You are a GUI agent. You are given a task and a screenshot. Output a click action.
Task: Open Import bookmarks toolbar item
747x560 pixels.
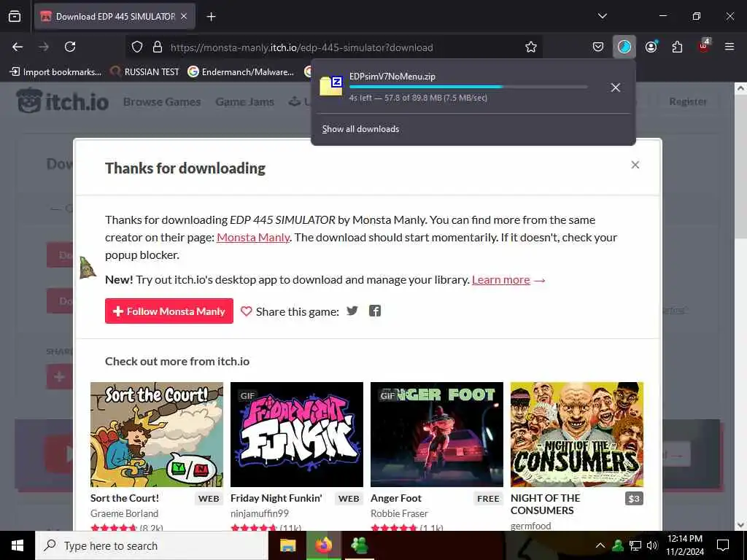[55, 72]
